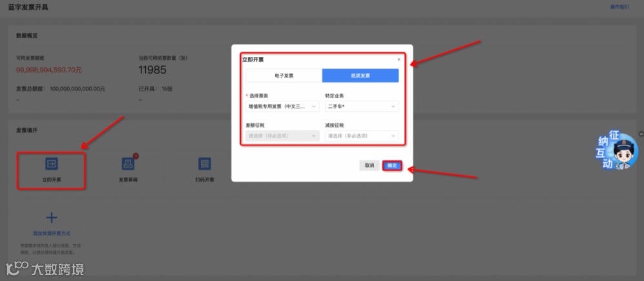The height and width of the screenshot is (281, 644).
Task: Open the 减按征税 dropdown
Action: (362, 136)
